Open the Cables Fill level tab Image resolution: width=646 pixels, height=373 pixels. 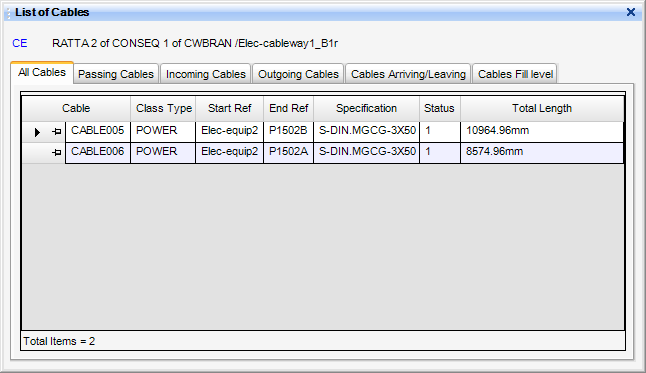click(x=515, y=74)
